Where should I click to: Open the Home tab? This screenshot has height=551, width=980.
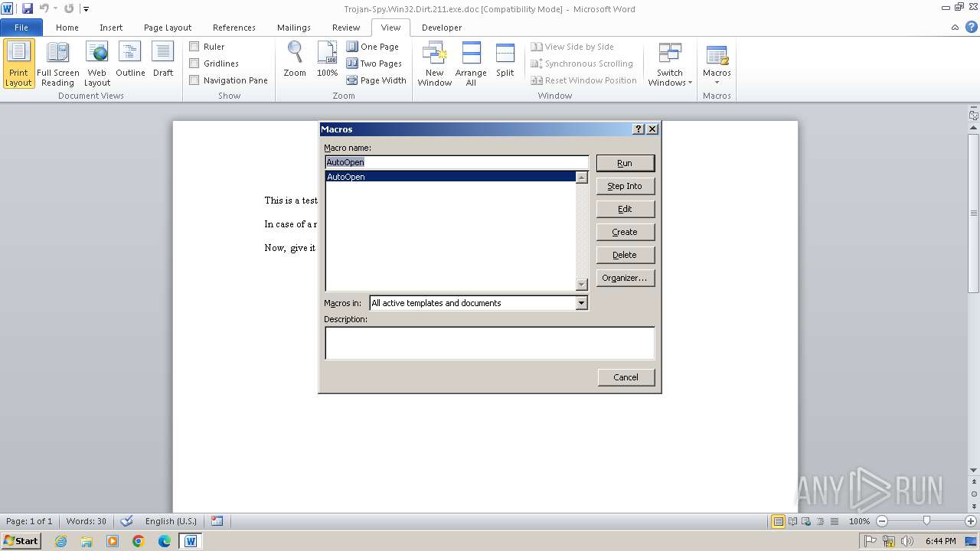pyautogui.click(x=67, y=28)
